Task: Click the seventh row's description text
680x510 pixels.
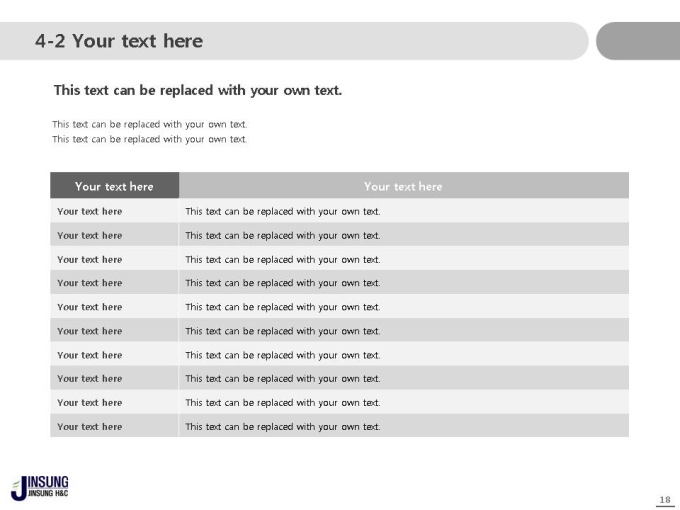Action: tap(283, 355)
